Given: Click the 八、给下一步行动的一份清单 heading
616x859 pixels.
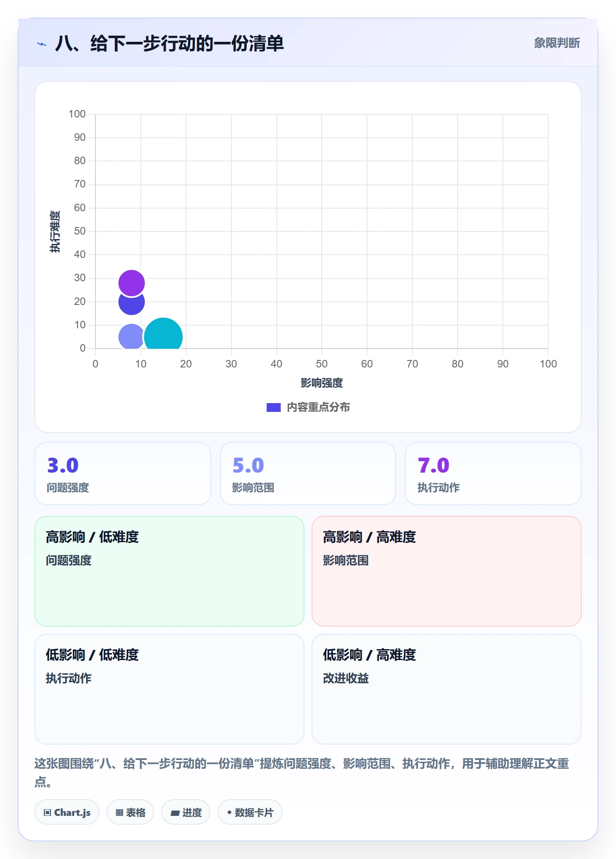Looking at the screenshot, I should click(x=169, y=44).
